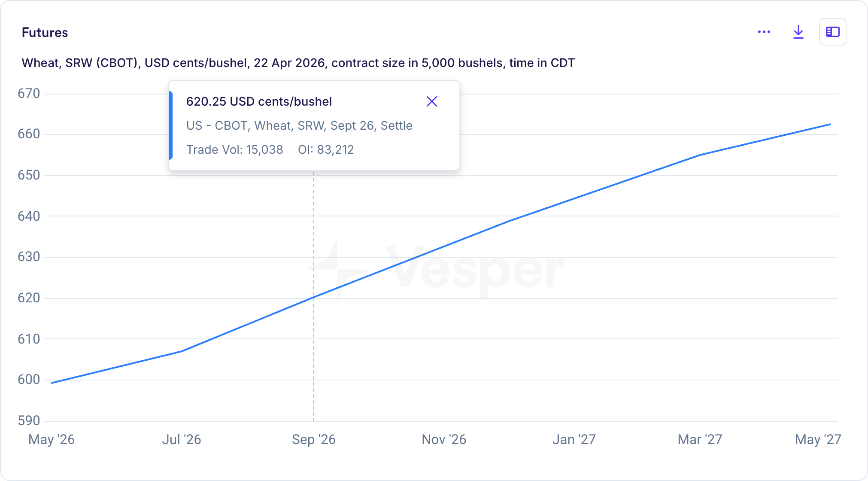
Task: Click the May '26 line starting point
Action: (x=52, y=383)
